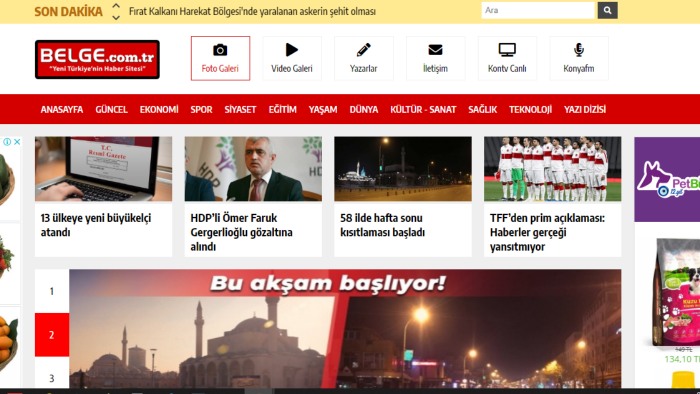Select slider item number 2

click(x=52, y=335)
